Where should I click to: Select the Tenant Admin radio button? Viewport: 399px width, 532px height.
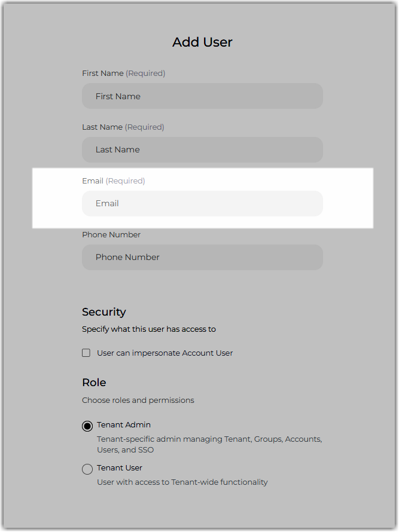coord(87,426)
